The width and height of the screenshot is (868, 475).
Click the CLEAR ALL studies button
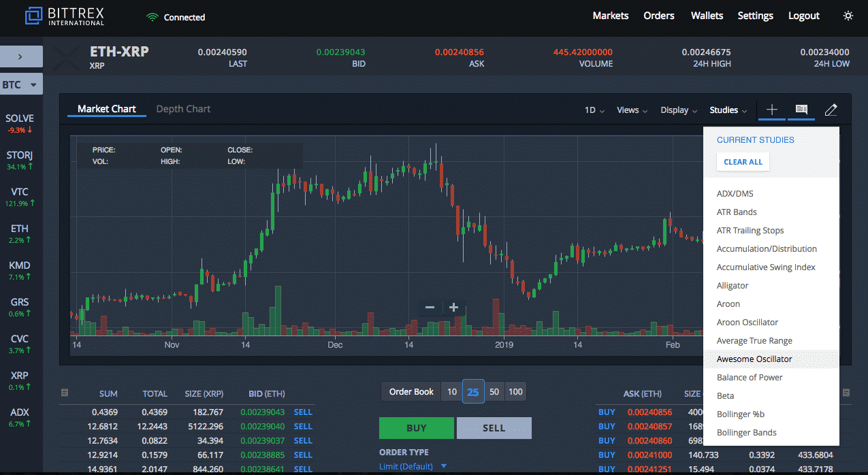click(x=743, y=162)
